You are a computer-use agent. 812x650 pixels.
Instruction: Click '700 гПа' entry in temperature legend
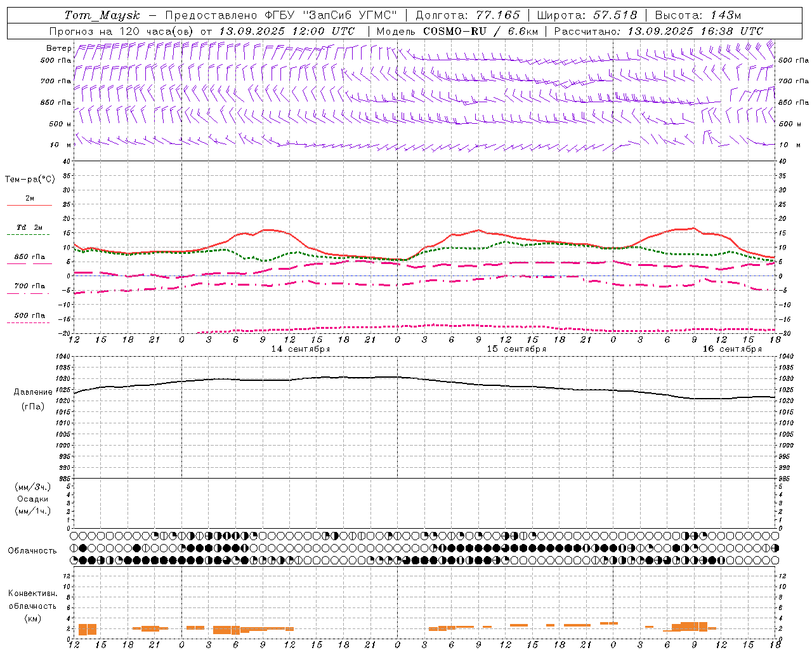(30, 286)
